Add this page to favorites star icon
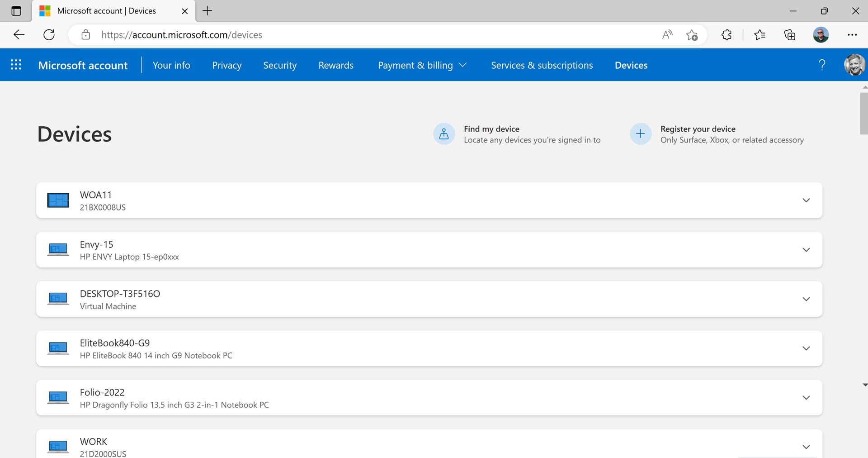The width and height of the screenshot is (868, 458). pyautogui.click(x=692, y=35)
